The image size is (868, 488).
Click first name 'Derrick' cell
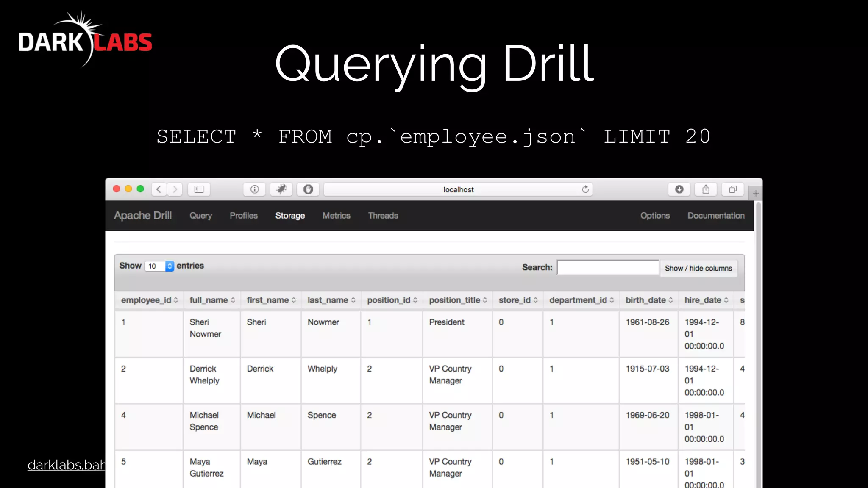[x=271, y=380]
